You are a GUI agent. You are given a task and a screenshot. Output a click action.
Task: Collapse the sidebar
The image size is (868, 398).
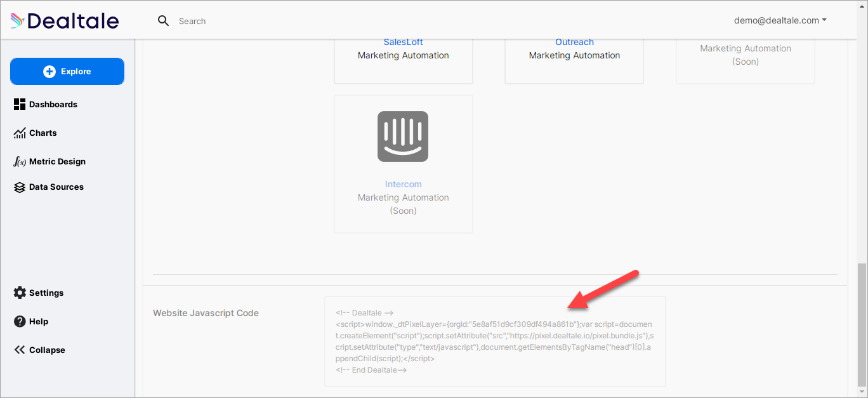(x=39, y=350)
